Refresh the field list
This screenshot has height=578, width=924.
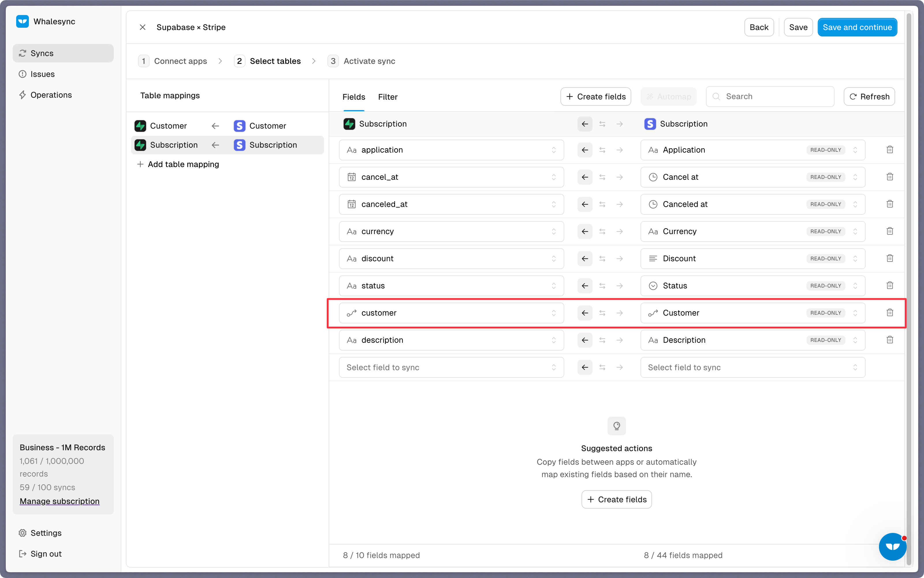pos(869,96)
